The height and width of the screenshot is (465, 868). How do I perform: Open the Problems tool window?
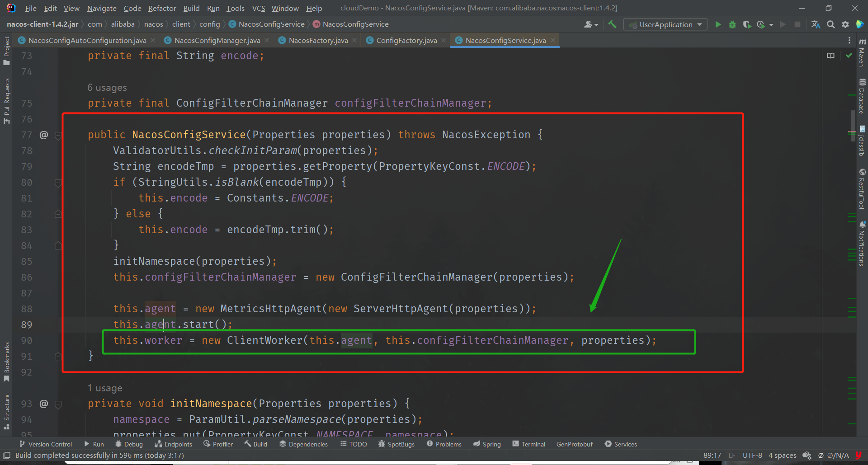(444, 444)
